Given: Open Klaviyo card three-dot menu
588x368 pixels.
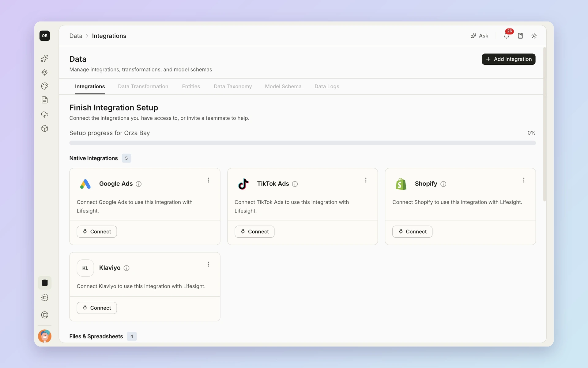Looking at the screenshot, I should tap(208, 264).
